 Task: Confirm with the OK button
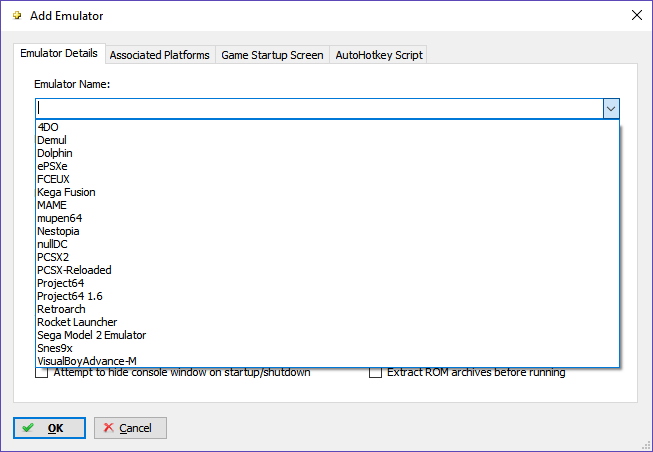pyautogui.click(x=49, y=428)
